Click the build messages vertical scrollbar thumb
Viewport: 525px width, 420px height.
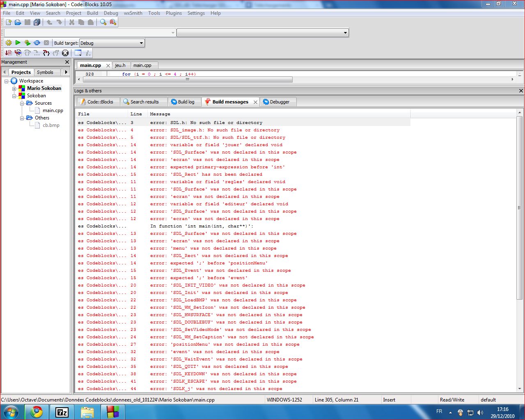point(519,207)
